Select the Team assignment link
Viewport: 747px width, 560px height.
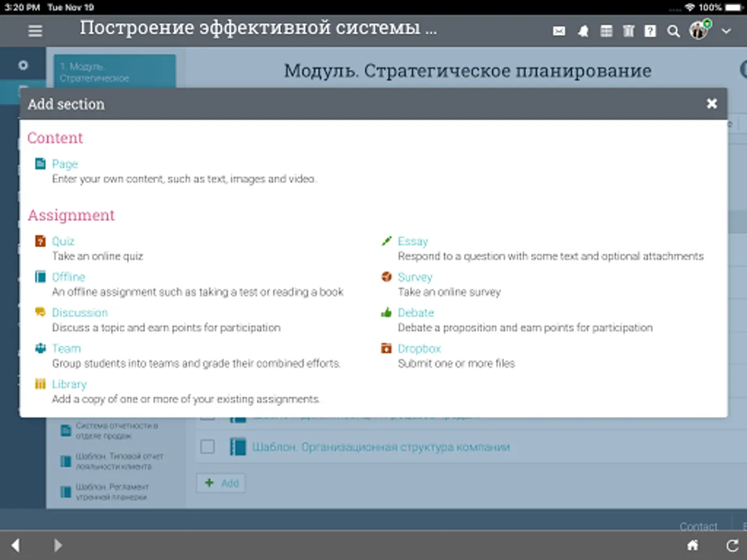pos(66,348)
